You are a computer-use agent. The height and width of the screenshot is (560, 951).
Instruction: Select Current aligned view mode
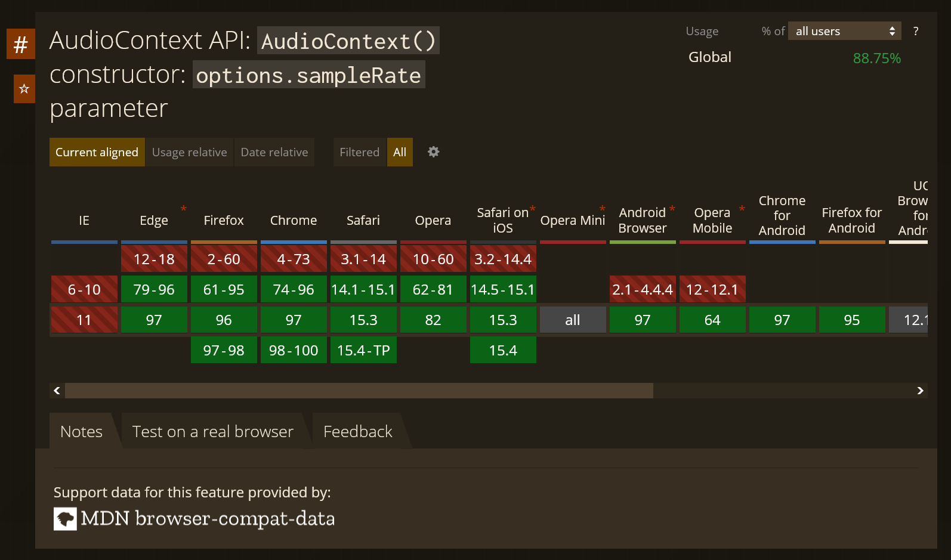pos(97,152)
